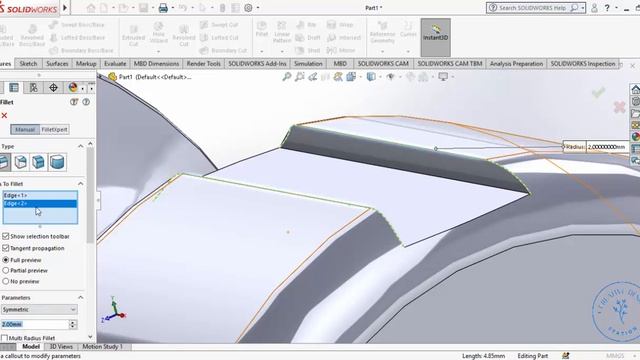Open the ConfigurationManager tab icon
640x360 pixels.
coord(33,87)
